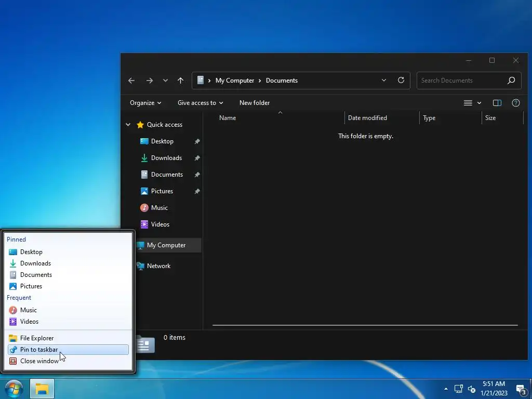Launch File Explorer from the jump list
This screenshot has width=532, height=399.
(x=68, y=338)
